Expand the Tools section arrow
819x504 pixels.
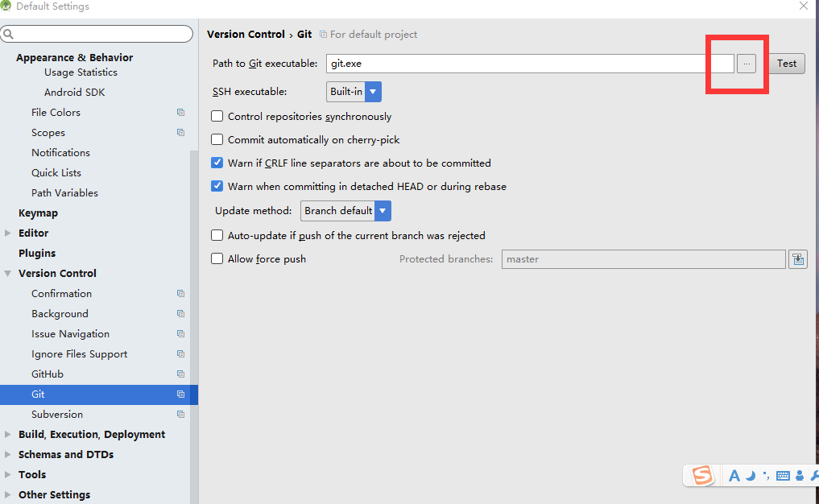[8, 475]
